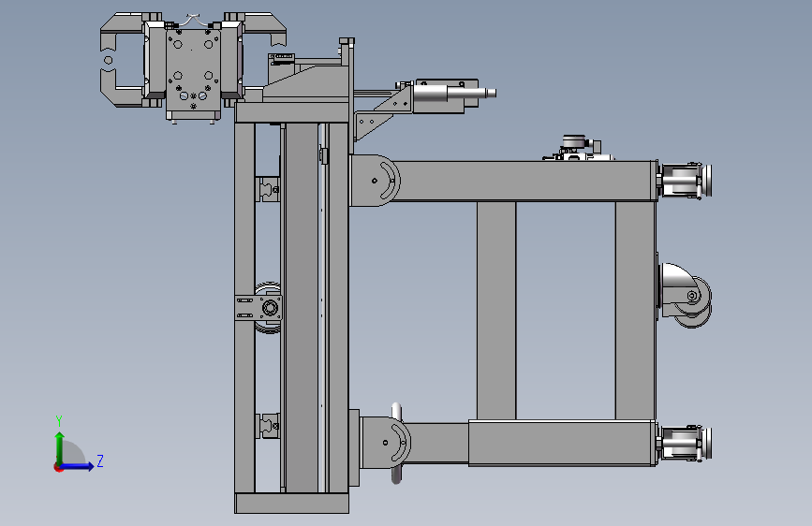This screenshot has width=812, height=526.
Task: Select the lower linear guide block on the column
Action: pyautogui.click(x=268, y=426)
